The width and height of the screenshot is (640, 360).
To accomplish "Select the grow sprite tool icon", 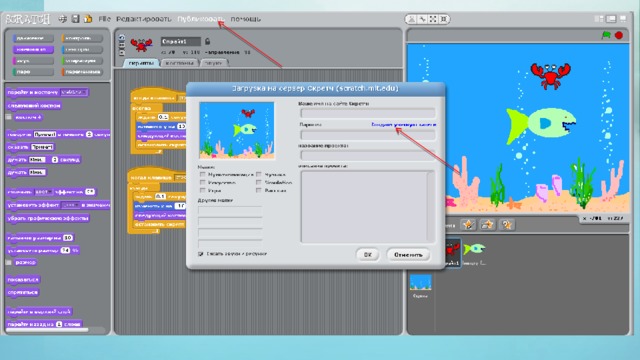I will coord(433,19).
